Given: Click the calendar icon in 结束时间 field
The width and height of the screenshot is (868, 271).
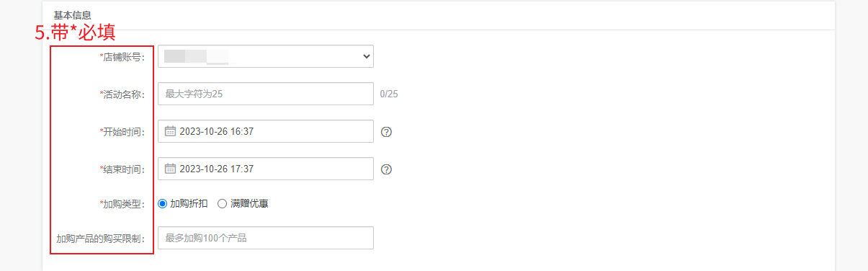Looking at the screenshot, I should tap(171, 169).
